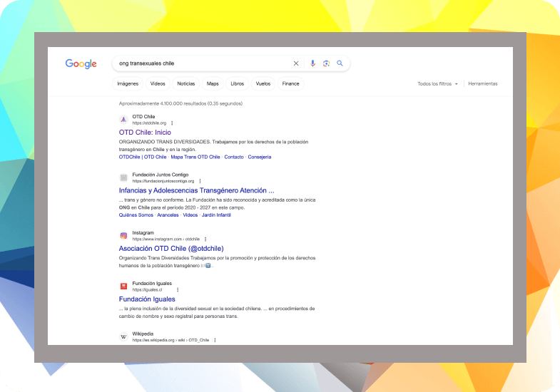
Task: Click the https://iguales.cl URL text
Action: [147, 290]
